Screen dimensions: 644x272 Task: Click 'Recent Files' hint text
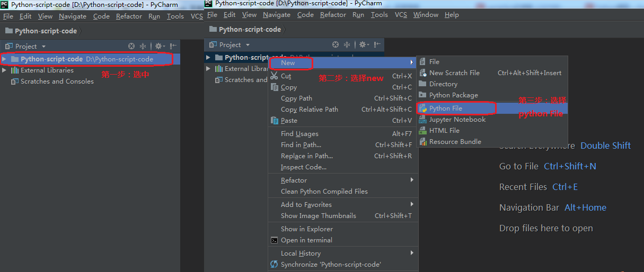(x=523, y=187)
